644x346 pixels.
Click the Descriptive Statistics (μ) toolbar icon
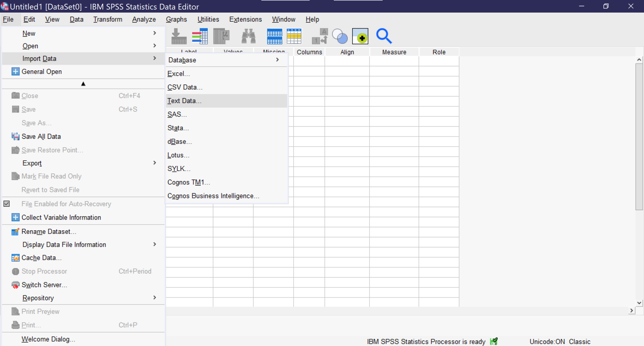pyautogui.click(x=221, y=36)
